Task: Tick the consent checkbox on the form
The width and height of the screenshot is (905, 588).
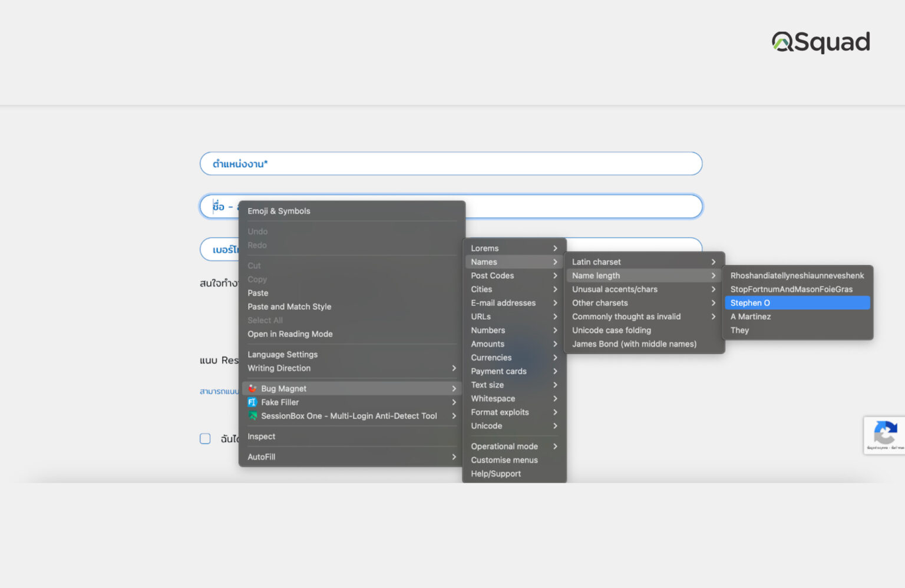Action: (205, 438)
